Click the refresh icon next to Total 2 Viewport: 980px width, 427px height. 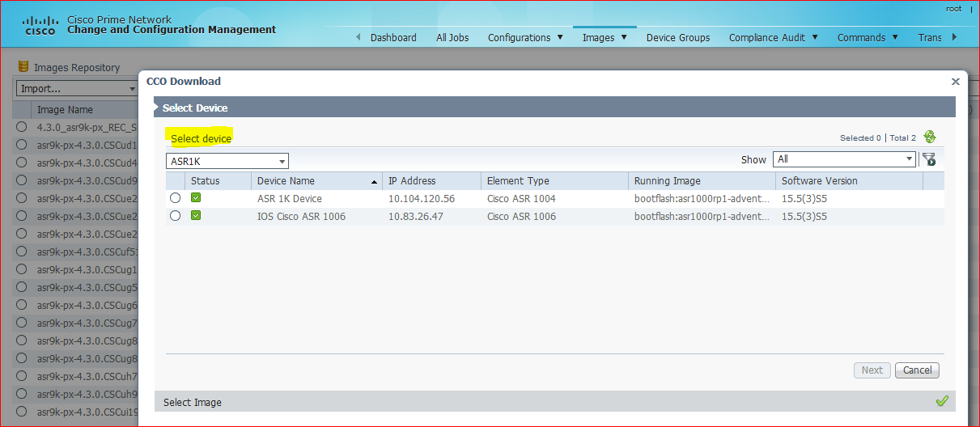(929, 137)
